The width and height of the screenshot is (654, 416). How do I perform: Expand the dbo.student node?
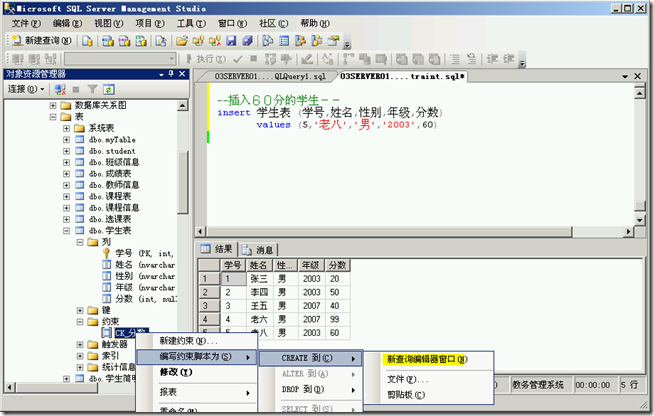(66, 151)
